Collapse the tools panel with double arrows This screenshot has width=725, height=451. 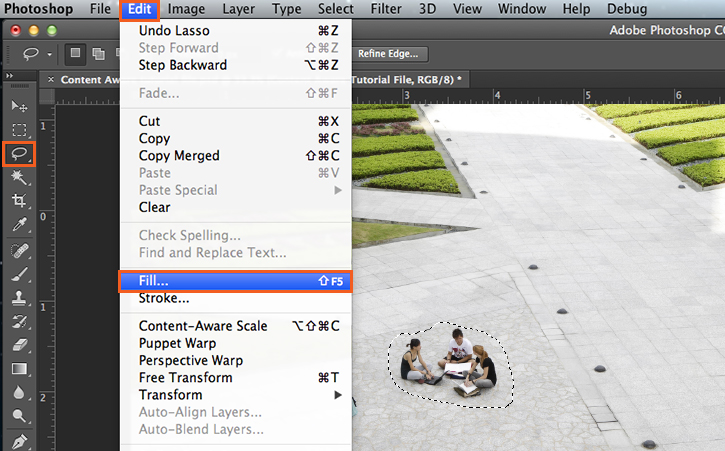click(10, 76)
